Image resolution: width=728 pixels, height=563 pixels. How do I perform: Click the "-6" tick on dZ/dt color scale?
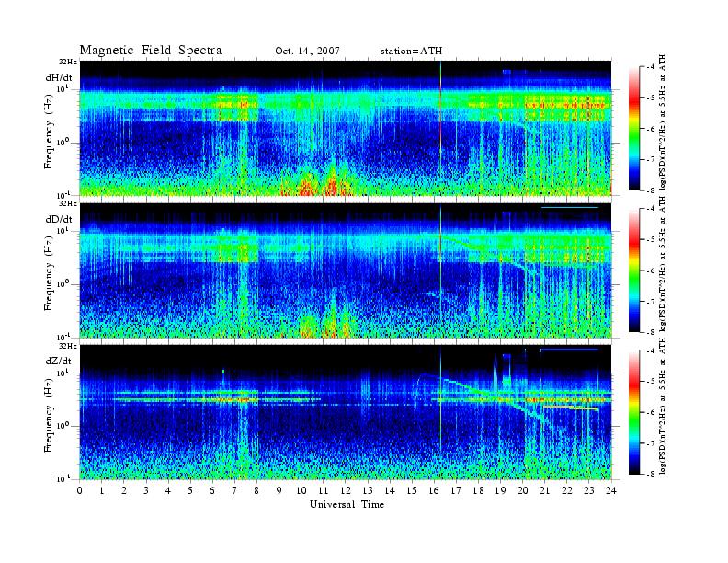click(x=651, y=412)
